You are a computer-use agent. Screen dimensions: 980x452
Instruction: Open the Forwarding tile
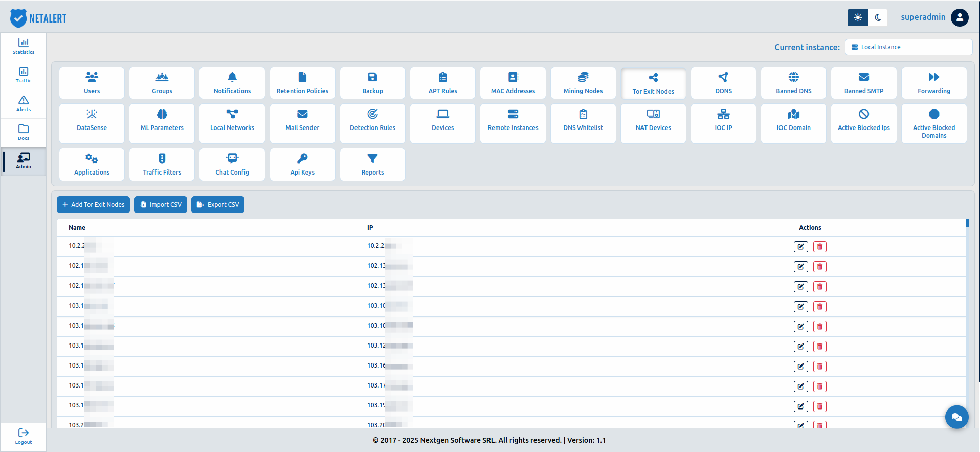tap(934, 83)
